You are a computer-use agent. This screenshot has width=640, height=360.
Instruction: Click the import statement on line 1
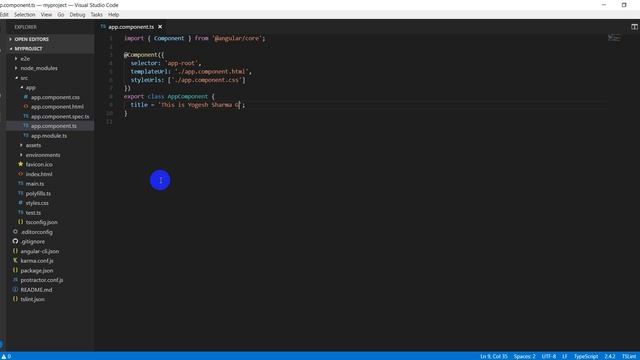click(x=194, y=38)
